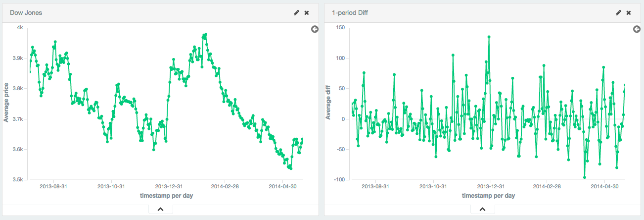The image size is (644, 220).
Task: Remove the Dow Jones panel
Action: point(307,12)
